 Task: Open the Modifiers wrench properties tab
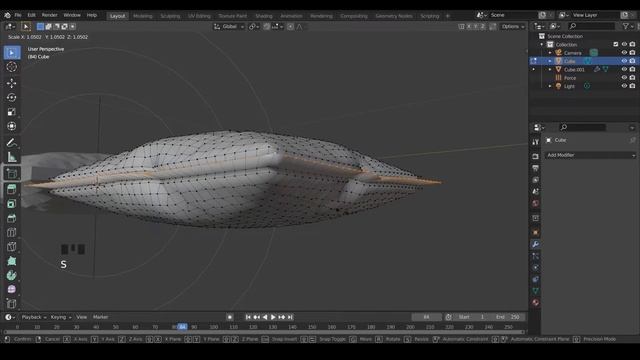point(536,244)
